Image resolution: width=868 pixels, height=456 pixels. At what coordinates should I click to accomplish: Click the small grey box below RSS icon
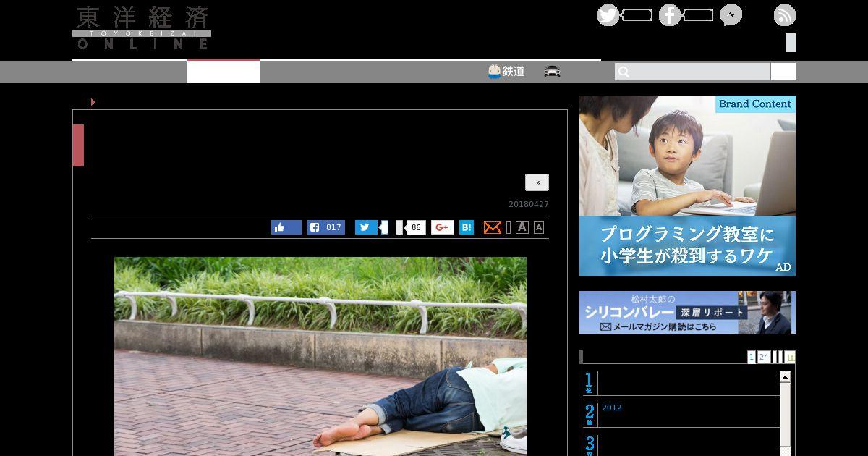[791, 43]
